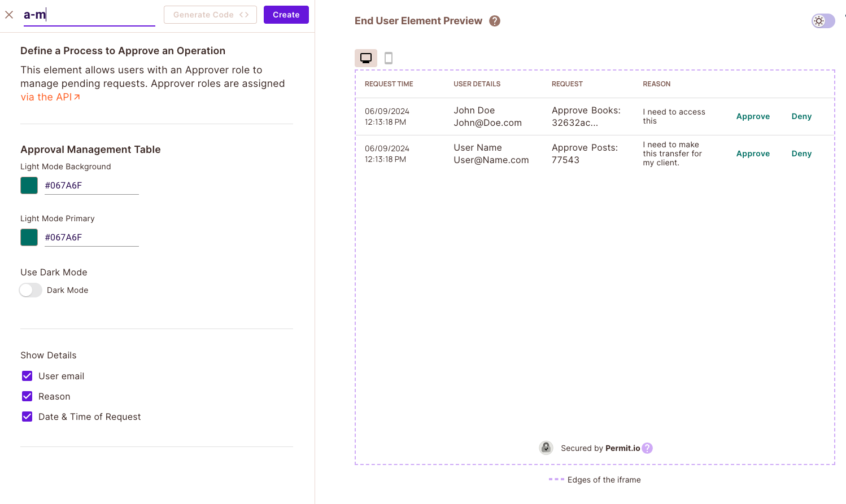The image size is (846, 504).
Task: Close the element editor with the X
Action: pos(9,15)
